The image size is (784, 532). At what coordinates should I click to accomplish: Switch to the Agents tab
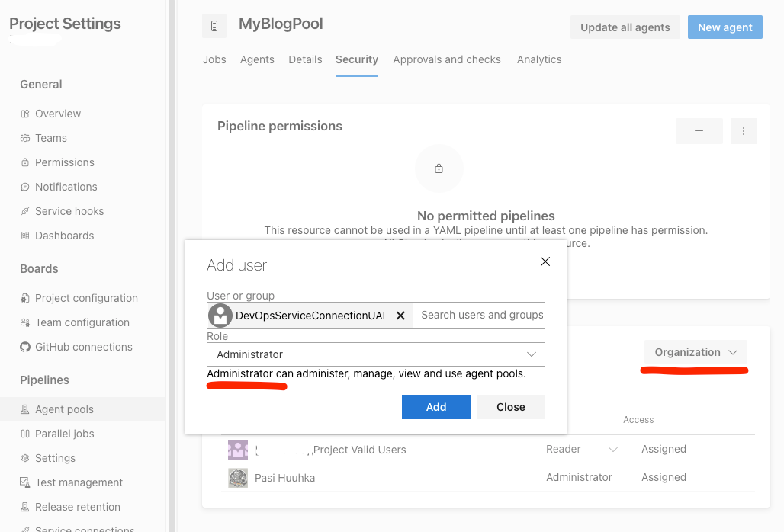(257, 59)
